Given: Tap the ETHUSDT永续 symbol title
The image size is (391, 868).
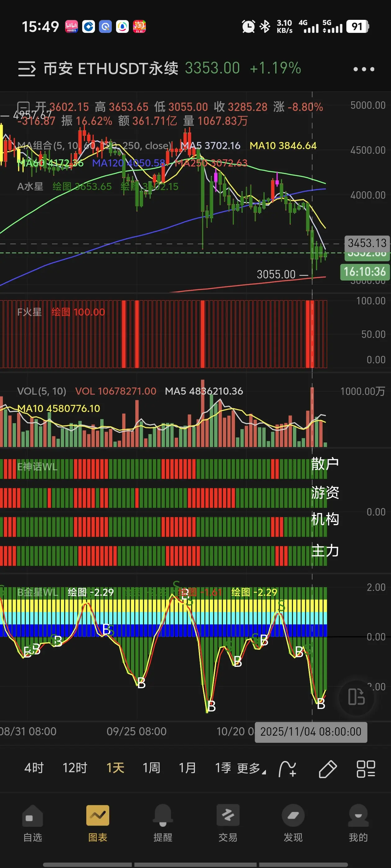Looking at the screenshot, I should pyautogui.click(x=128, y=69).
